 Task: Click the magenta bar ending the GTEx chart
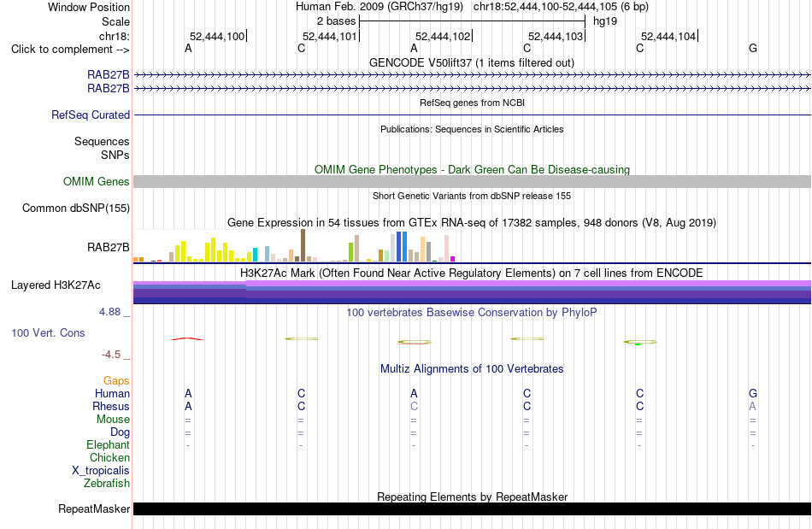[x=453, y=259]
